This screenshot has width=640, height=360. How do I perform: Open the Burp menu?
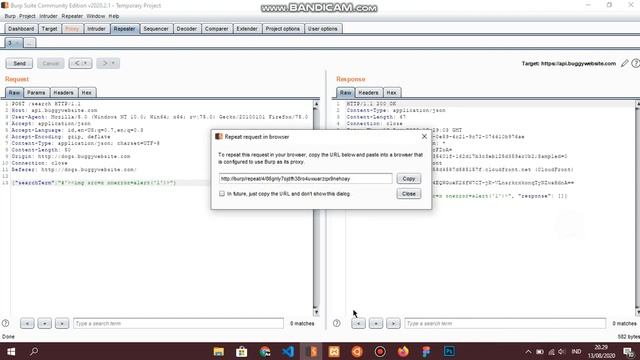click(x=10, y=16)
